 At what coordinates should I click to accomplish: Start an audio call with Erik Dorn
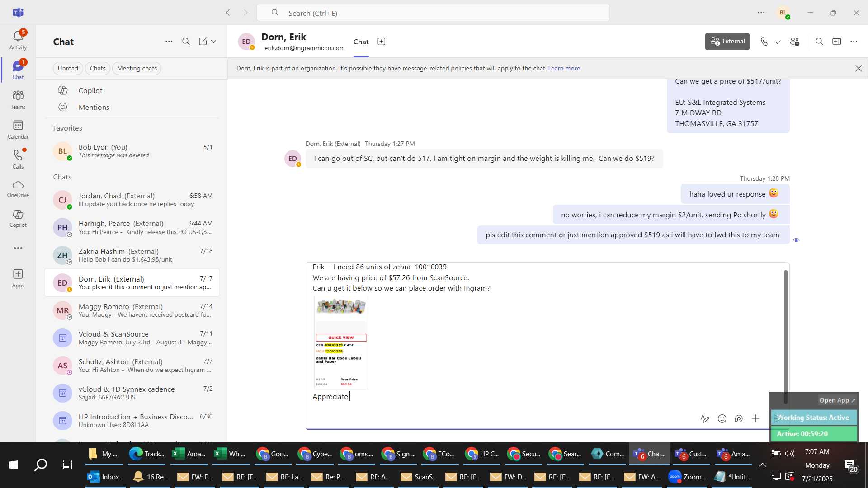(x=764, y=42)
